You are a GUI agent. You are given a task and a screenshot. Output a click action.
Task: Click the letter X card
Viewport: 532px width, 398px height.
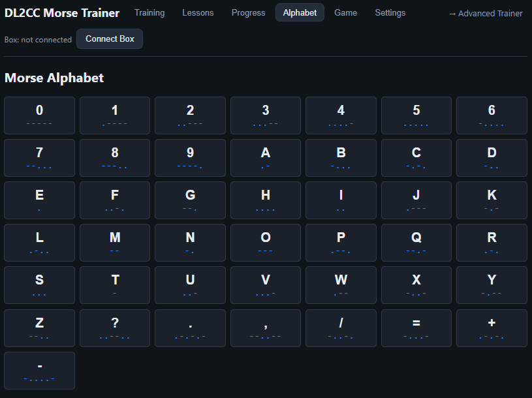[416, 284]
